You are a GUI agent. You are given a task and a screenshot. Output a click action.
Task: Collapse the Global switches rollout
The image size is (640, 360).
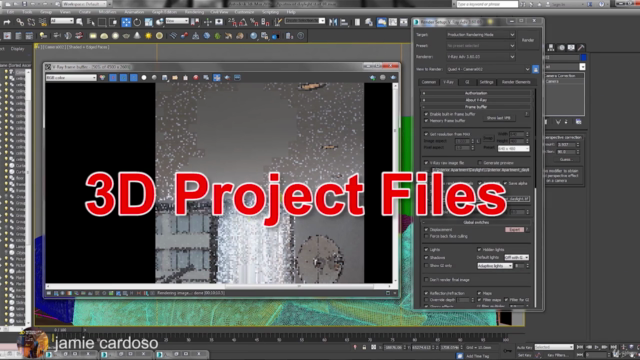click(x=476, y=222)
